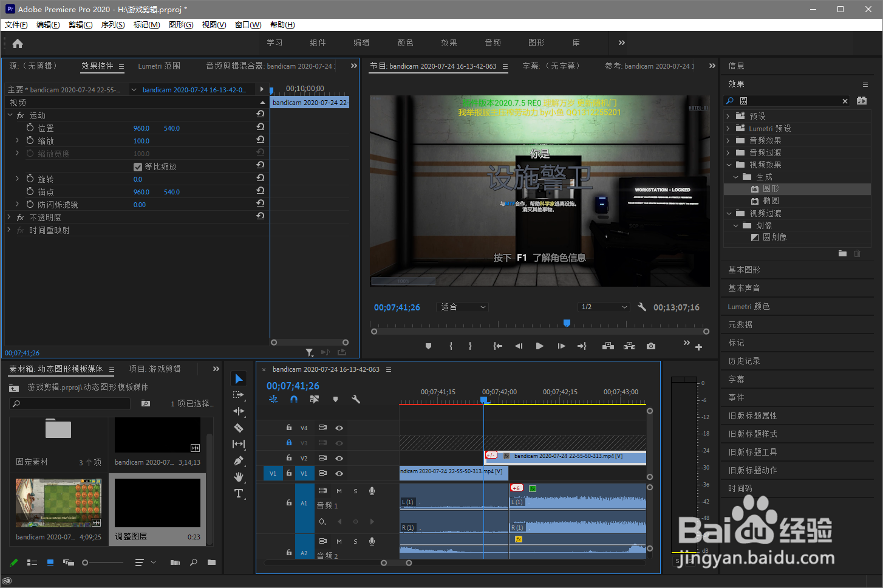The width and height of the screenshot is (883, 588).
Task: Toggle V4 track output eye
Action: click(x=339, y=428)
